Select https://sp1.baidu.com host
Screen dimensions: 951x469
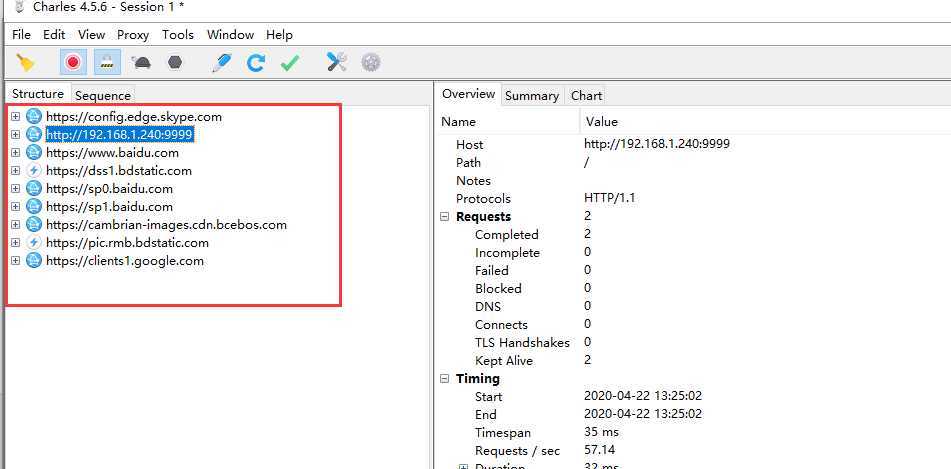click(x=109, y=206)
